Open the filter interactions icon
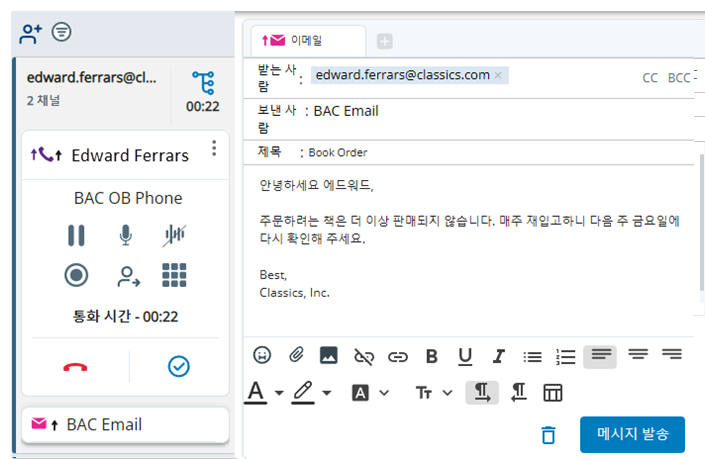The image size is (705, 459). point(61,32)
